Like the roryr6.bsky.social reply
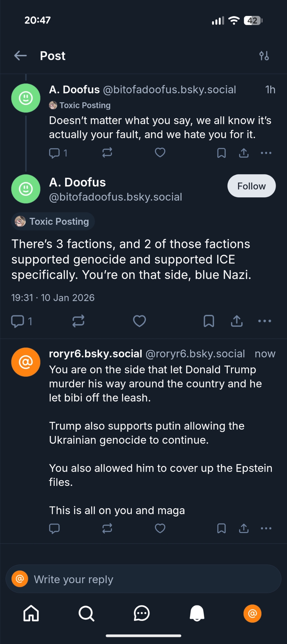Screen dimensions: 287x644 pyautogui.click(x=160, y=528)
